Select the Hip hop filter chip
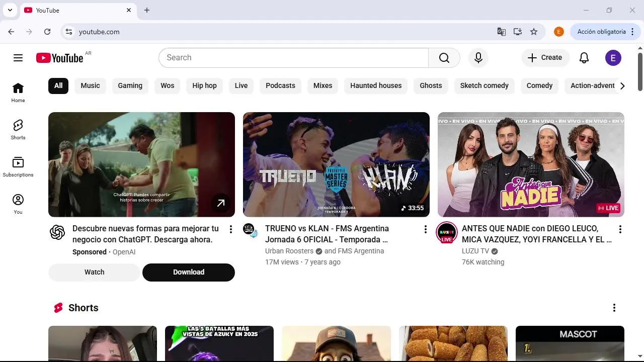The height and width of the screenshot is (362, 644). coord(205,85)
